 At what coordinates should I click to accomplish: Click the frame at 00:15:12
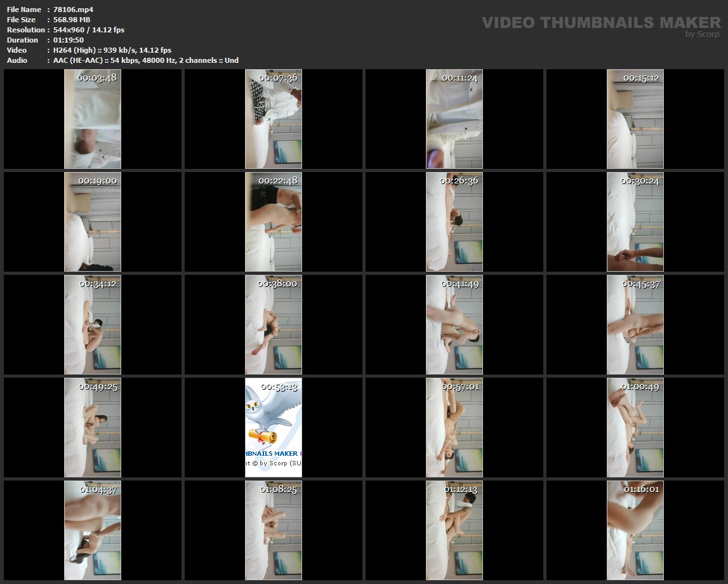click(x=635, y=119)
